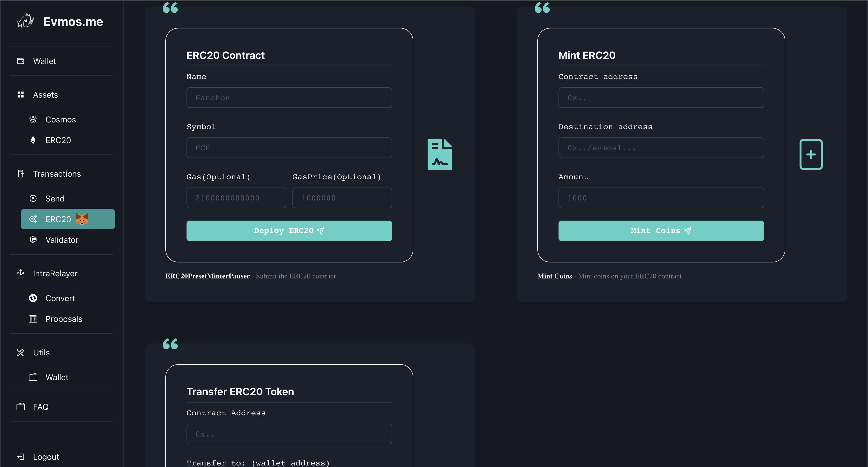Open the top Wallet menu item
Screen dimensions: 868x467
coord(44,61)
